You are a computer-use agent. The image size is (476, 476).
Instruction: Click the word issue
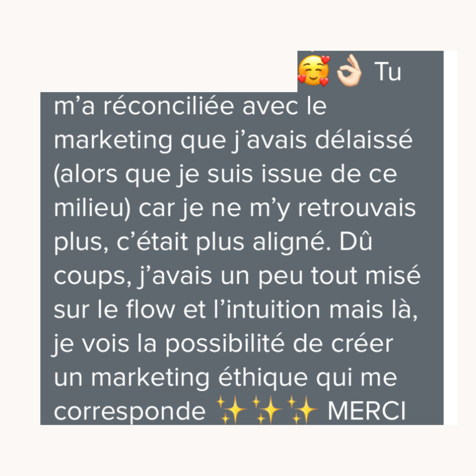(292, 174)
